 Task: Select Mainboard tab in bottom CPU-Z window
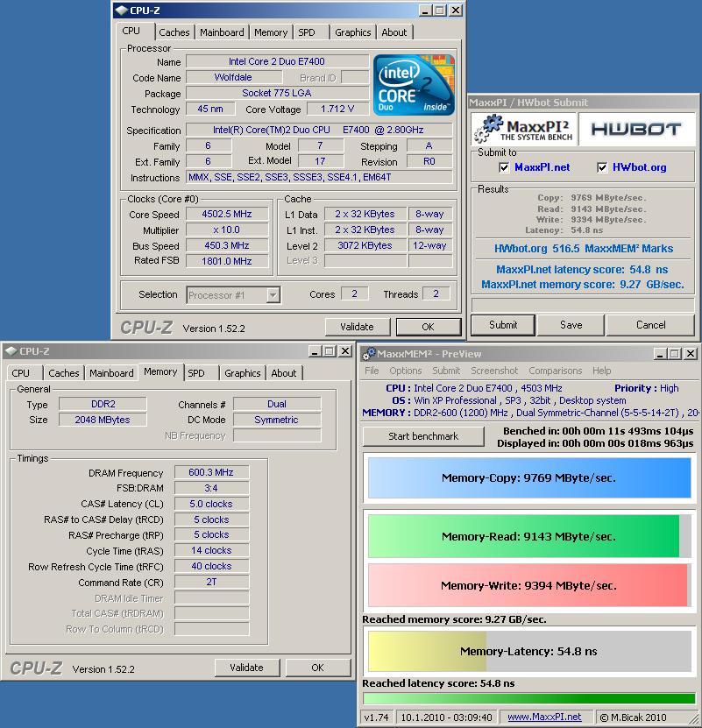click(x=111, y=373)
